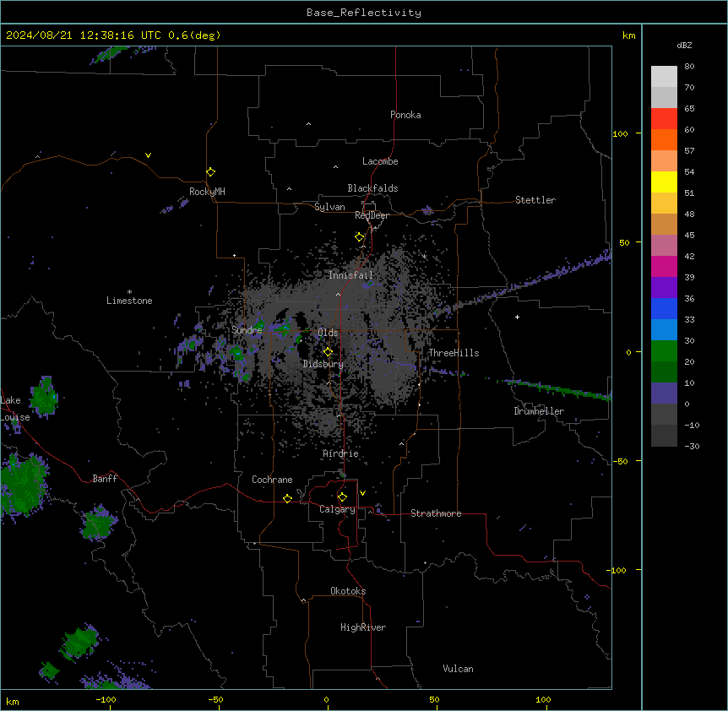Click the Lacombe city label

(380, 161)
